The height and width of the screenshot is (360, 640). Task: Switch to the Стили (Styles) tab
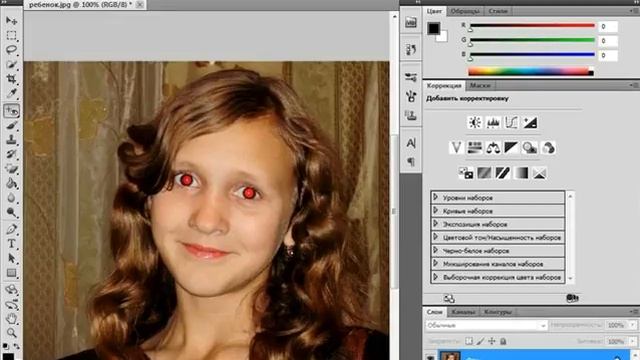pos(498,11)
